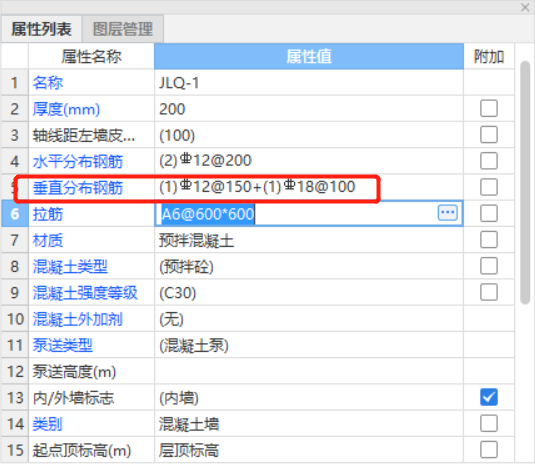Click the (混凝土泵) pumping type value
Screen dimensions: 535x464
309,345
